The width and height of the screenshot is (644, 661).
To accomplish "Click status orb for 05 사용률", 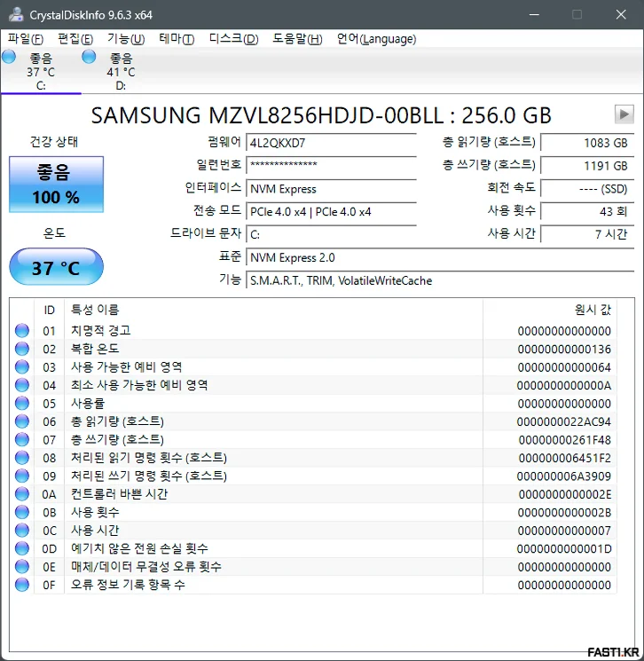I will pos(22,403).
